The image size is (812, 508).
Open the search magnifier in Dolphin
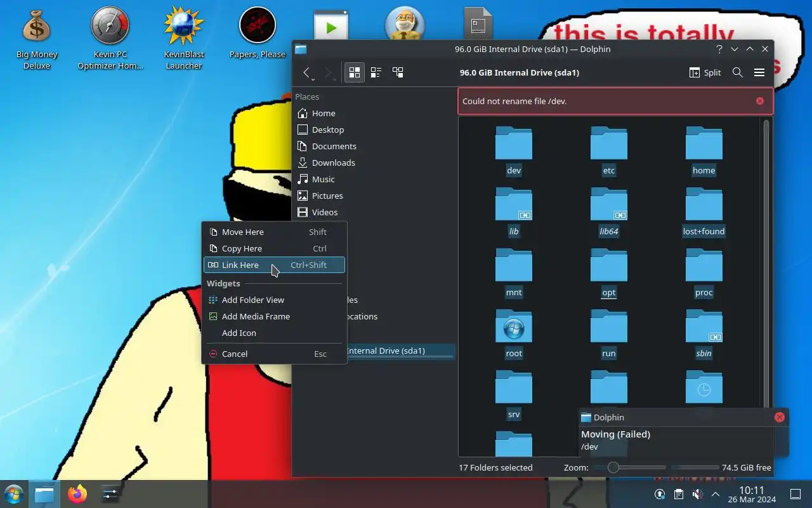[x=738, y=72]
